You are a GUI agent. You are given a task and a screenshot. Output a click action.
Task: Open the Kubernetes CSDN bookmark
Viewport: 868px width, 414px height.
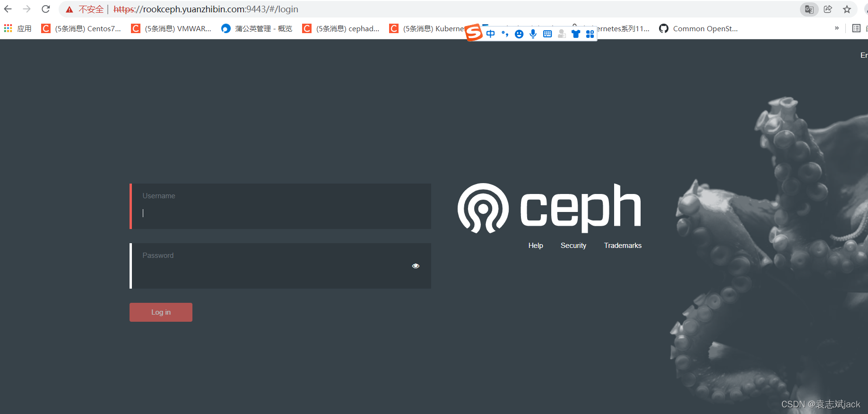coord(427,28)
